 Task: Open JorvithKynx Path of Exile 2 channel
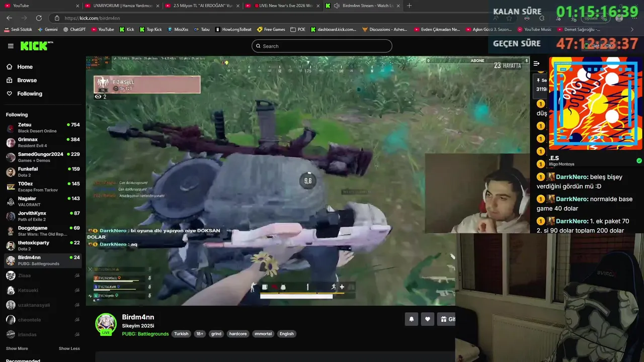[x=43, y=216]
